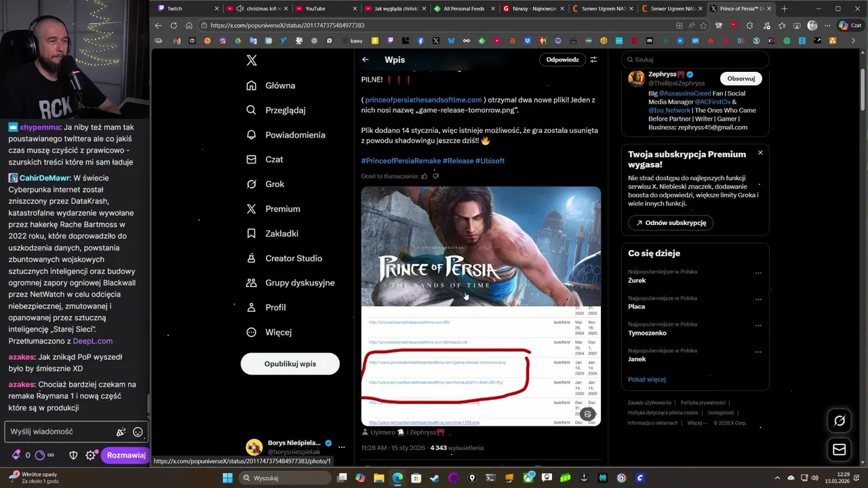The width and height of the screenshot is (868, 488).
Task: Open Steam from taskbar
Action: click(x=435, y=478)
